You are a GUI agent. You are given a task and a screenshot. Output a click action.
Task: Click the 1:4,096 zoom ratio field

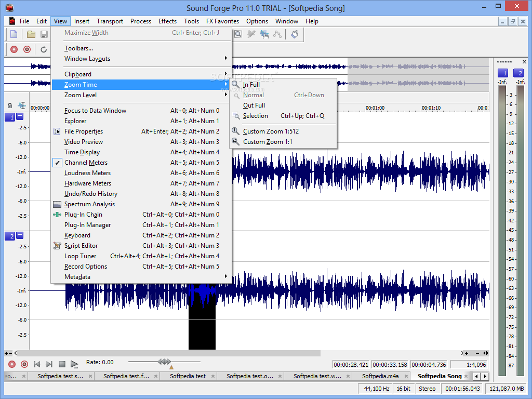pos(470,365)
